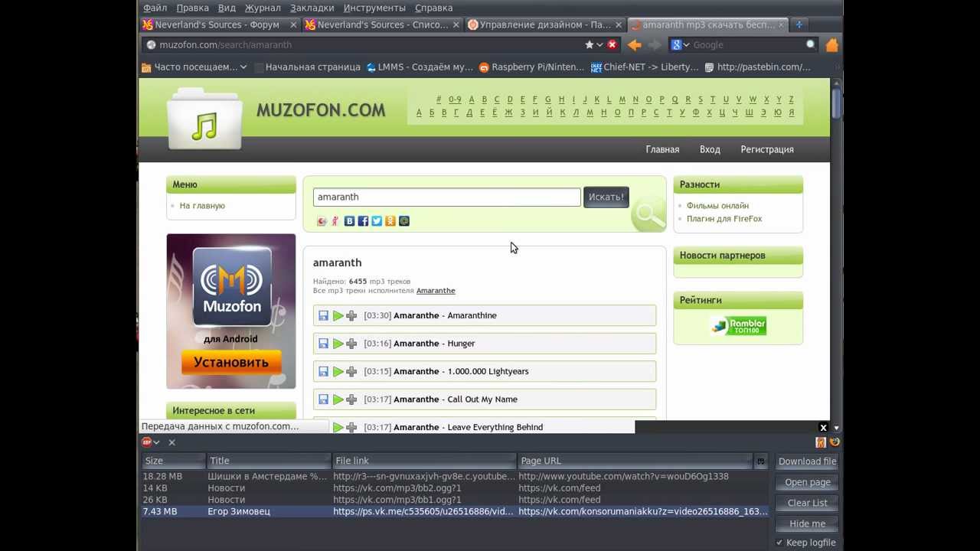The image size is (980, 551).
Task: Go back with the orange back arrow
Action: (x=634, y=45)
